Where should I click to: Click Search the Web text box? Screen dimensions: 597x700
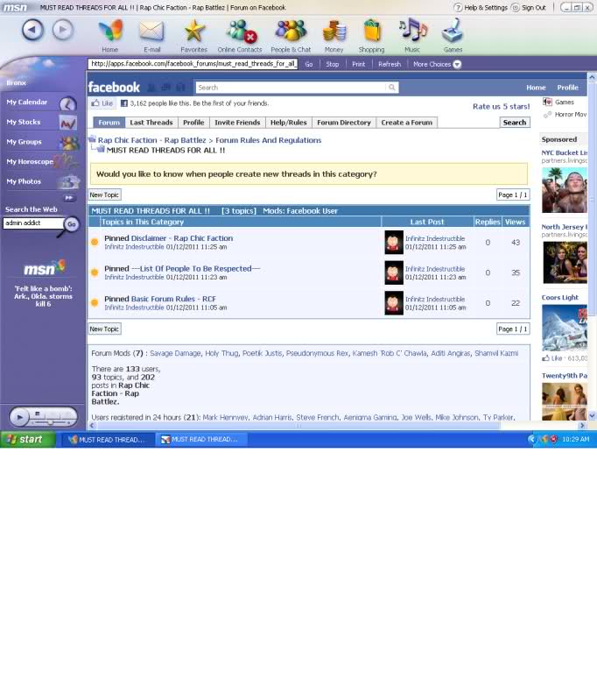(33, 223)
